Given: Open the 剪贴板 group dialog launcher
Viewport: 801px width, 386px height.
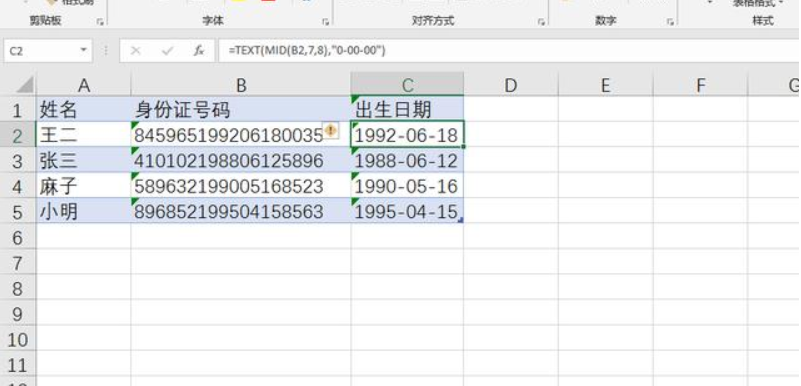Looking at the screenshot, I should 100,22.
